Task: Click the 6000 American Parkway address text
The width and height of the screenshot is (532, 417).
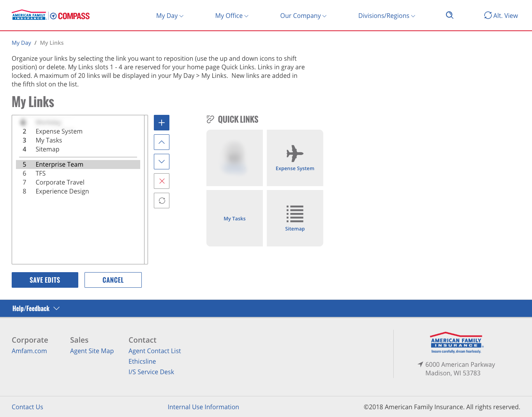Action: (460, 364)
